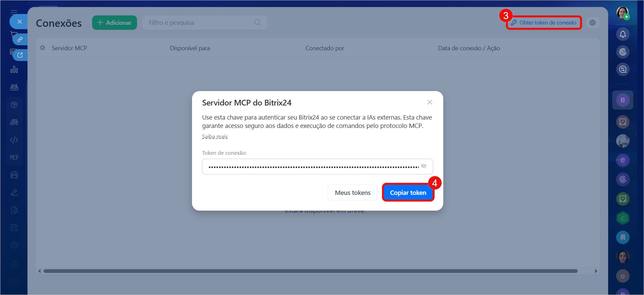
Task: Close the slider with the X tab
Action: point(19,22)
